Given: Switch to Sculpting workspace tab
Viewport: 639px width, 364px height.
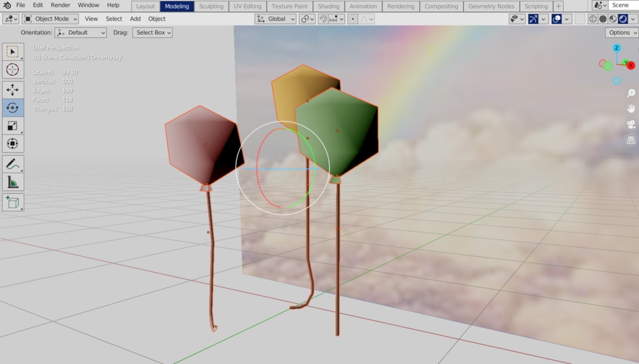Looking at the screenshot, I should [211, 6].
